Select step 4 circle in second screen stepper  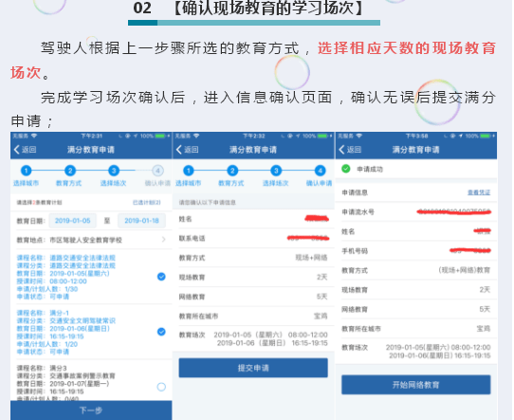click(320, 171)
